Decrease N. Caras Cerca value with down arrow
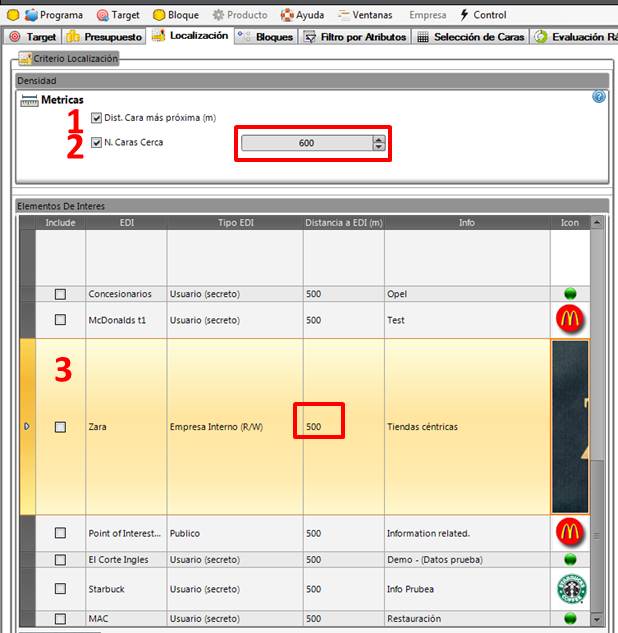Viewport: 618px width, 633px height. coord(378,147)
